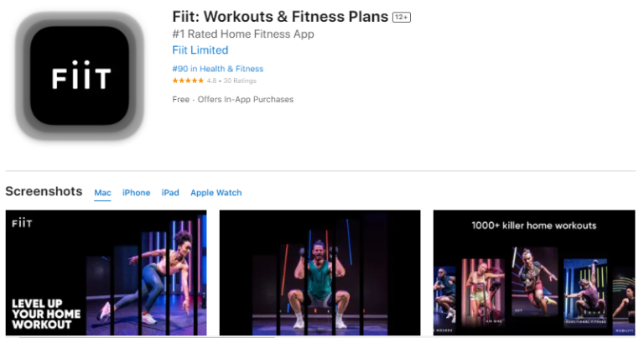Click the Fiit logo in first screenshot
This screenshot has width=644, height=338.
(23, 224)
